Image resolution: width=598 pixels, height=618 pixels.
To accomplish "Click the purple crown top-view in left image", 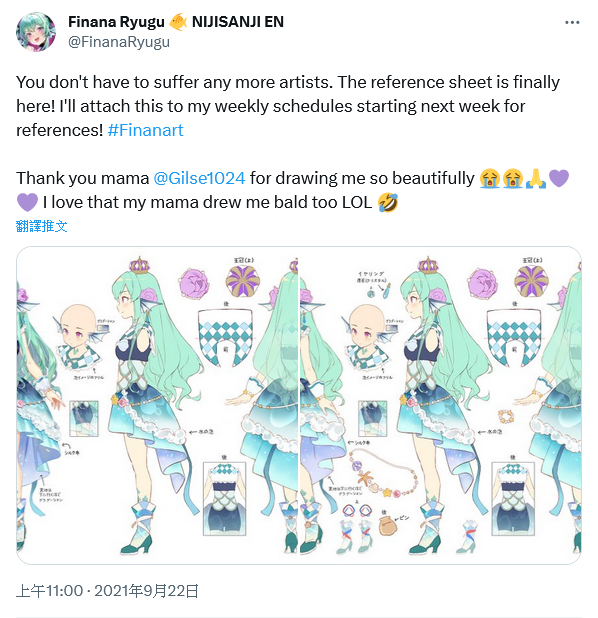I will tap(243, 281).
